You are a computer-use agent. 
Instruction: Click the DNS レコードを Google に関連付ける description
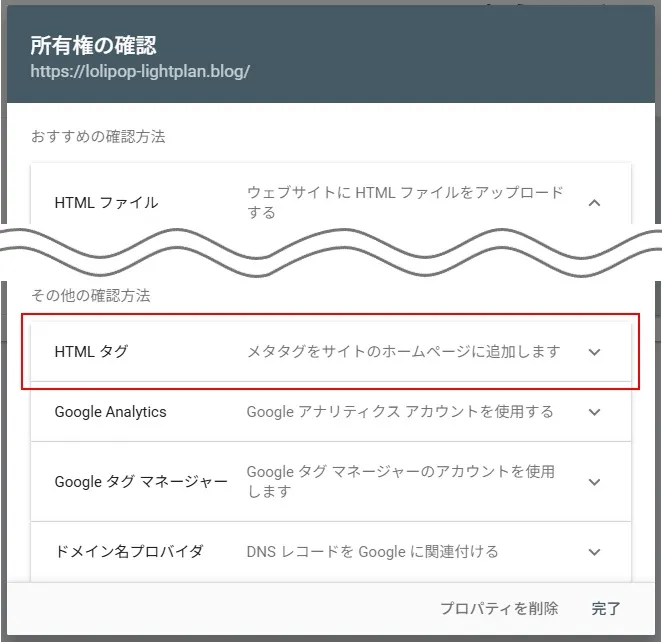click(372, 552)
